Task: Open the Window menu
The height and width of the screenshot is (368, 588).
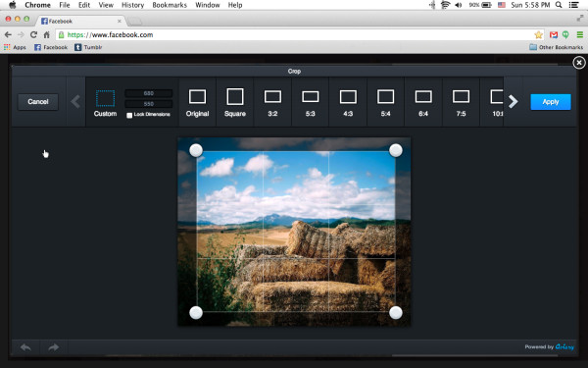Action: click(208, 5)
